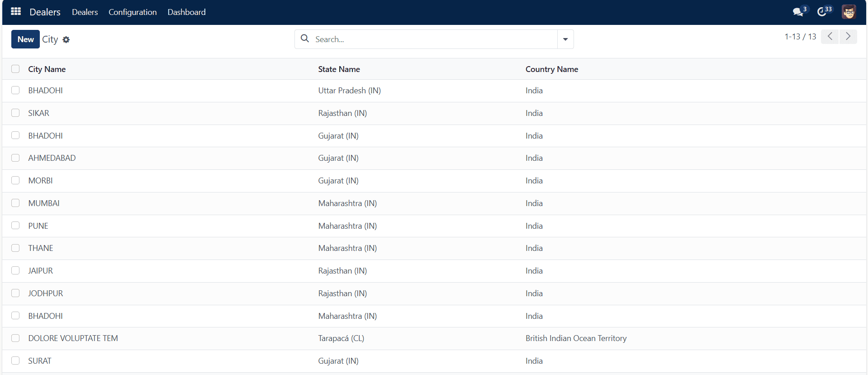Click Maharashtra (IN) in MUMBAI row

click(347, 203)
